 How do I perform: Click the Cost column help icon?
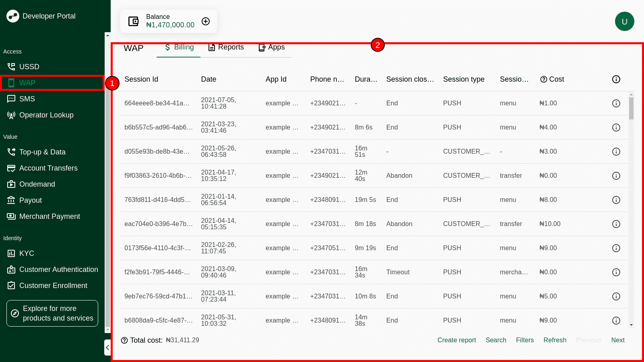point(543,79)
